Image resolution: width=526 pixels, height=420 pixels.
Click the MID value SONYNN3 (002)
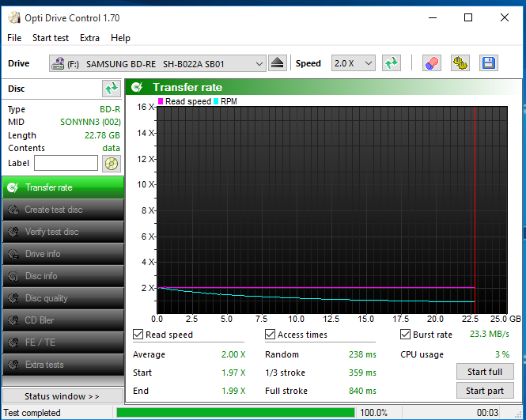pos(90,122)
